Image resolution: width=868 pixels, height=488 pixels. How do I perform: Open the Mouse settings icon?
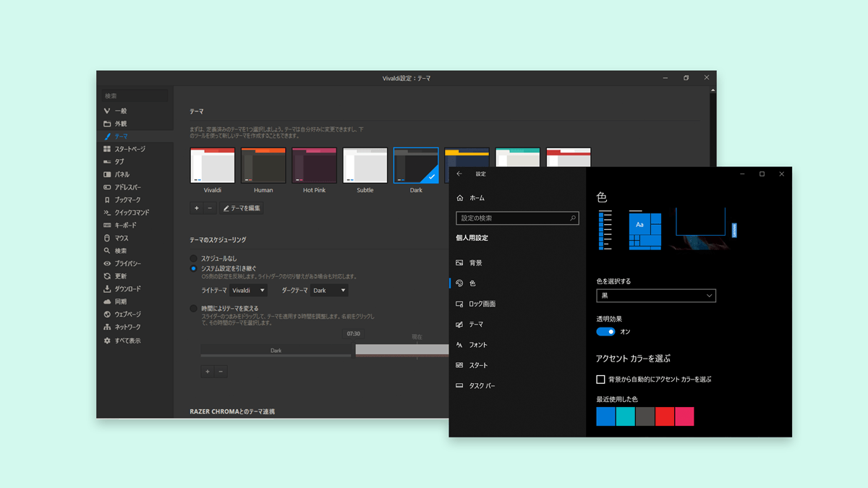point(107,238)
